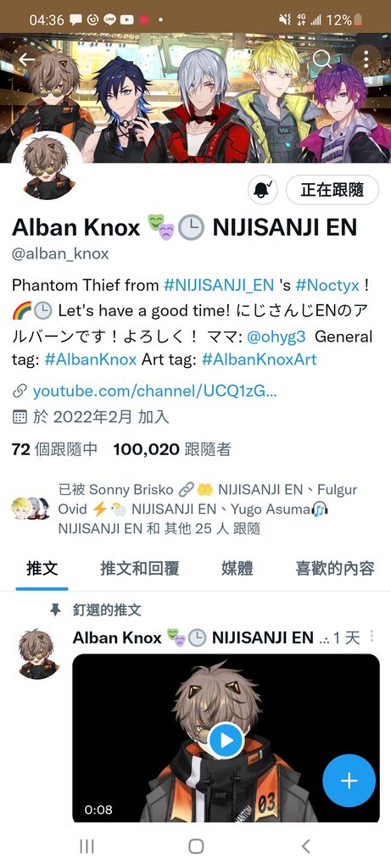Image resolution: width=391 pixels, height=868 pixels.
Task: Open the #Noctyx hashtag
Action: (x=327, y=285)
